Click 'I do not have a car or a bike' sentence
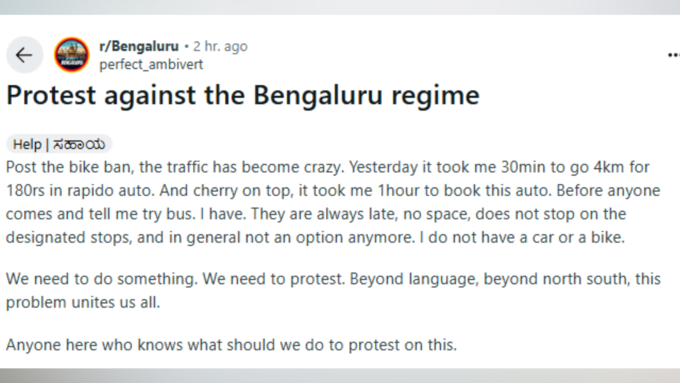The height and width of the screenshot is (383, 680). (522, 237)
